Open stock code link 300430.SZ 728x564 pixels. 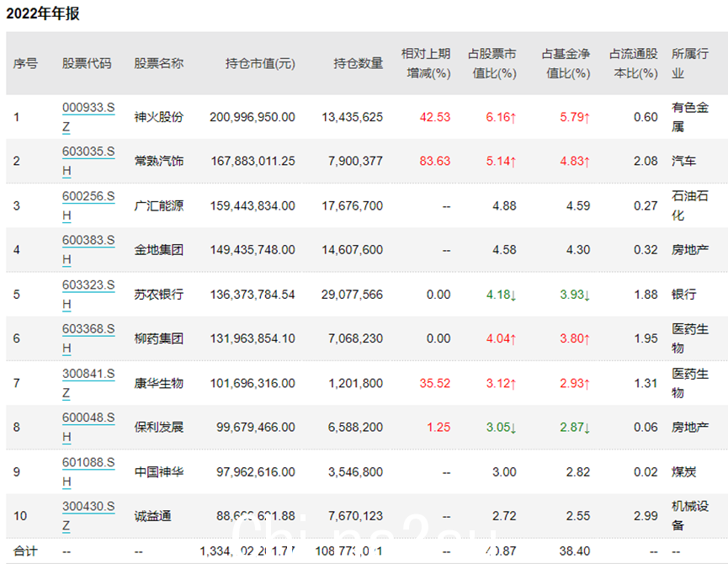coord(88,516)
